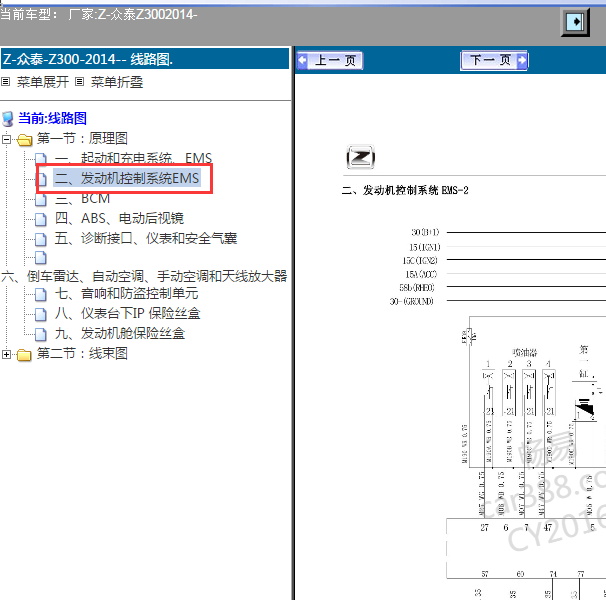Screen dimensions: 606x600
Task: Click the lone page icon below 五、诊断接口 row
Action: coord(41,257)
